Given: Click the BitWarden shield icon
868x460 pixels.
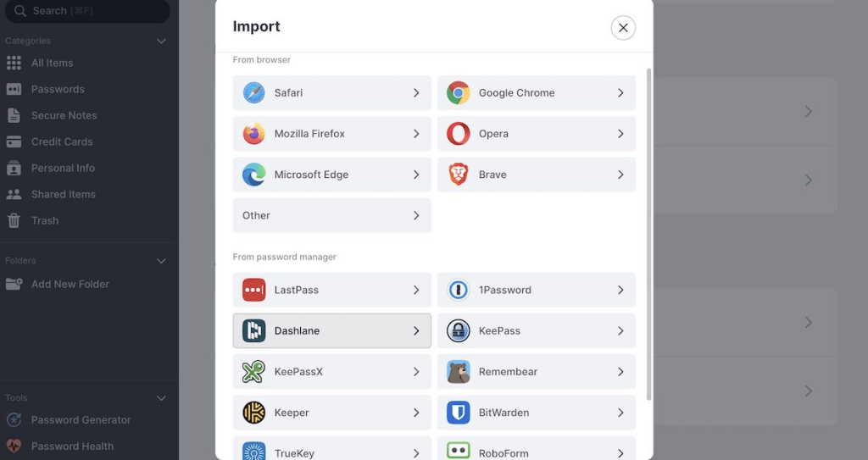Looking at the screenshot, I should tap(459, 413).
